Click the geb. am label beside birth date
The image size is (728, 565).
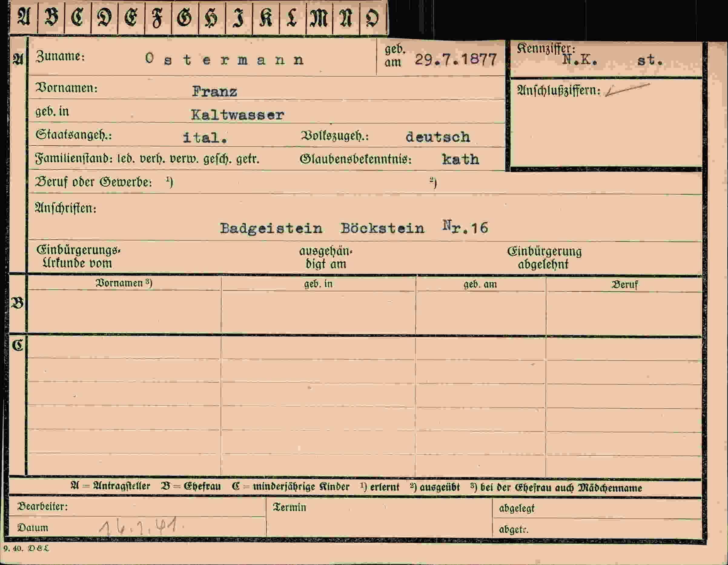tap(395, 56)
